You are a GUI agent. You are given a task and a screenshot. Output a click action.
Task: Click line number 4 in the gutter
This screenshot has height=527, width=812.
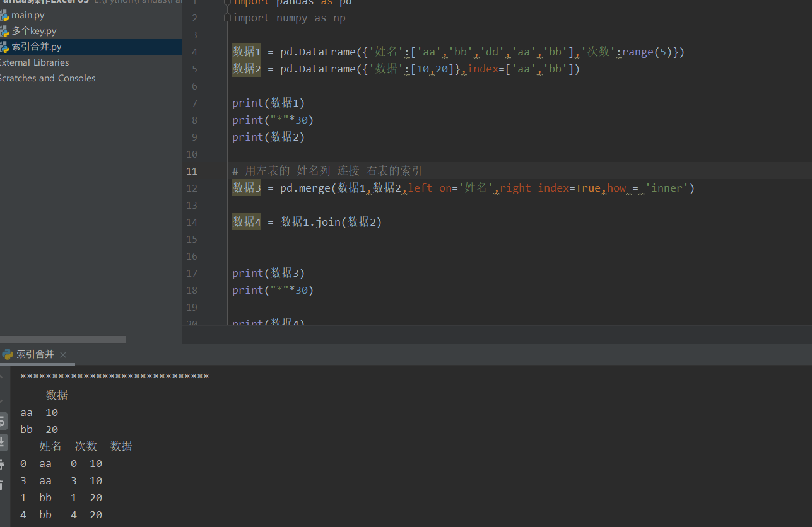(x=194, y=52)
